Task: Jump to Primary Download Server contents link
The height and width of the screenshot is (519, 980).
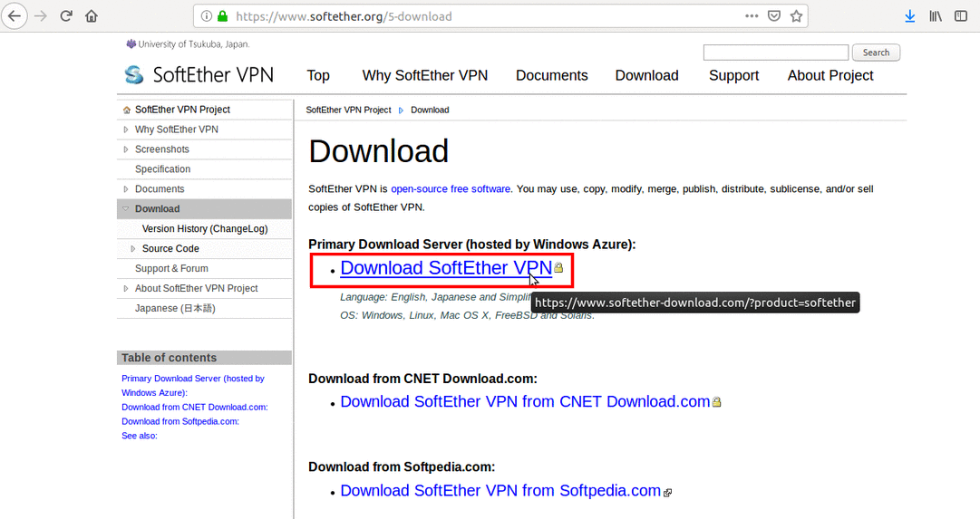Action: point(192,385)
